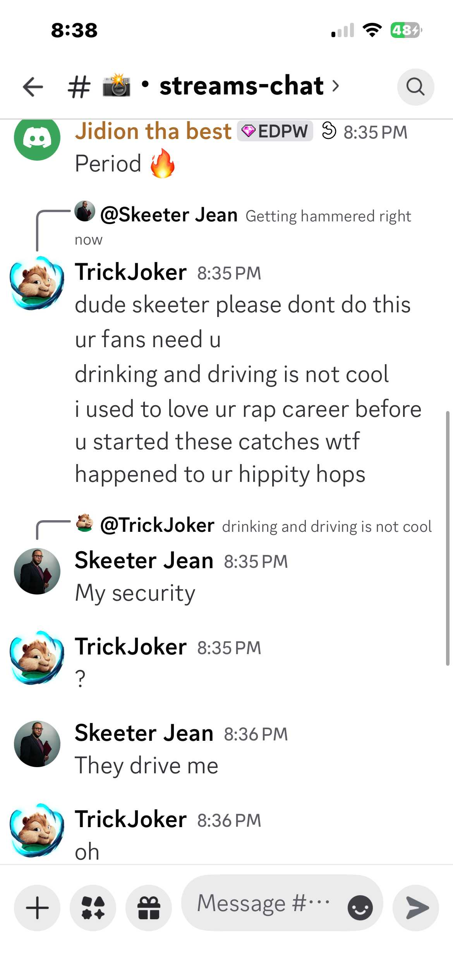Open the gift icon

point(149,908)
